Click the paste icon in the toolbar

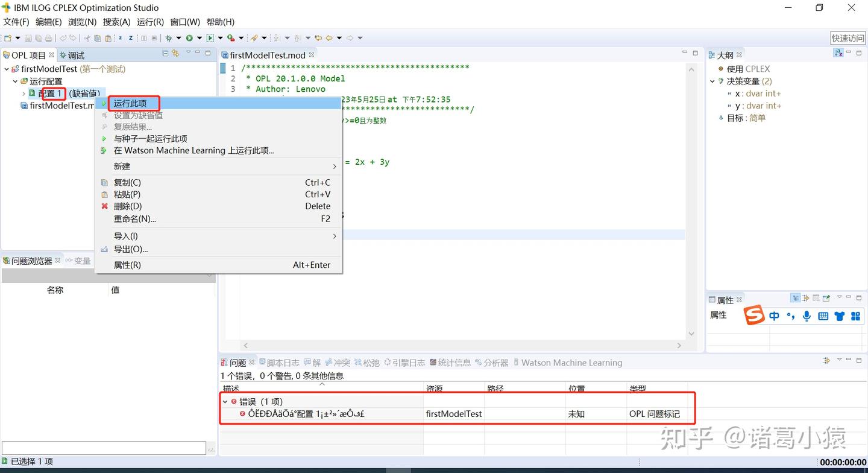(x=108, y=37)
